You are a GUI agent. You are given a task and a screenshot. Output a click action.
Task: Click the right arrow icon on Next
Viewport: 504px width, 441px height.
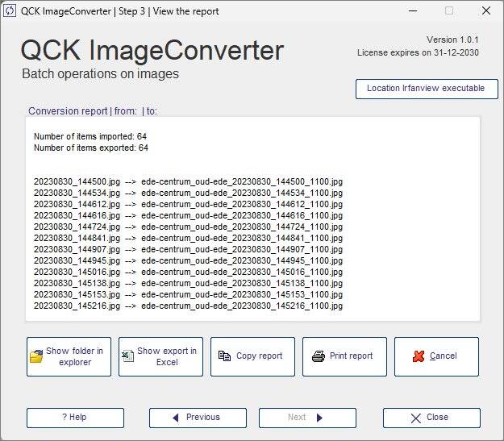pos(319,418)
